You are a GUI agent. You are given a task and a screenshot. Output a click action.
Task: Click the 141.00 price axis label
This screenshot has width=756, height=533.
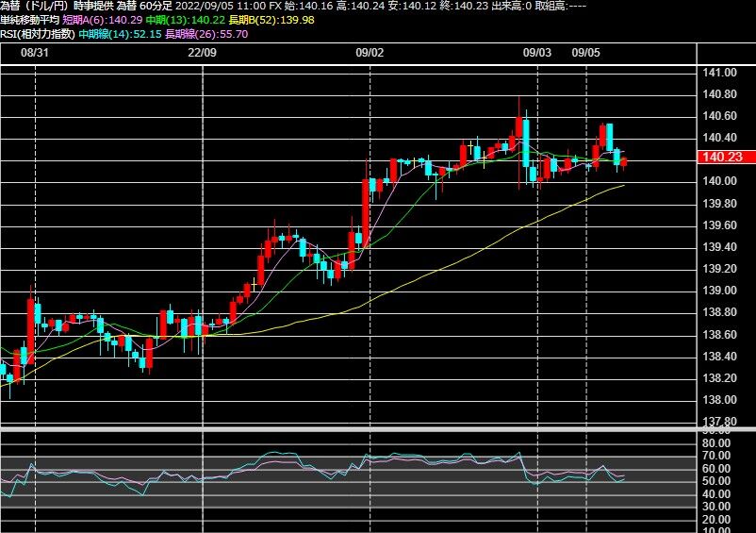click(x=720, y=73)
